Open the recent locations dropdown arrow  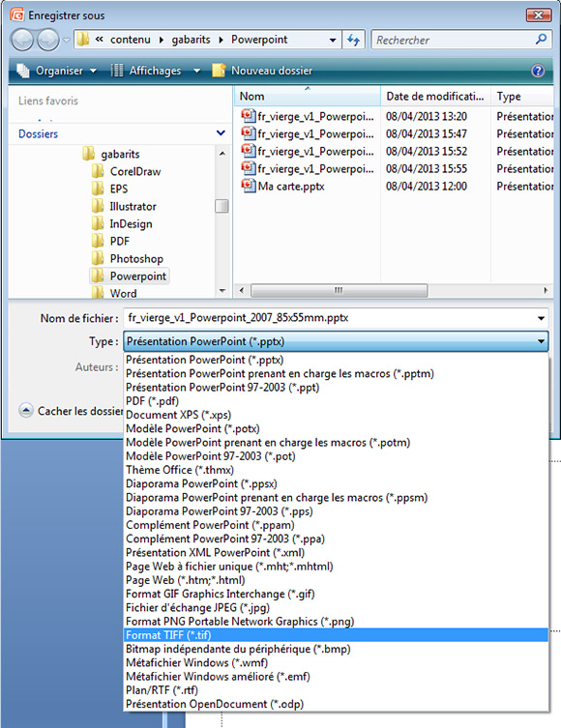pos(67,41)
